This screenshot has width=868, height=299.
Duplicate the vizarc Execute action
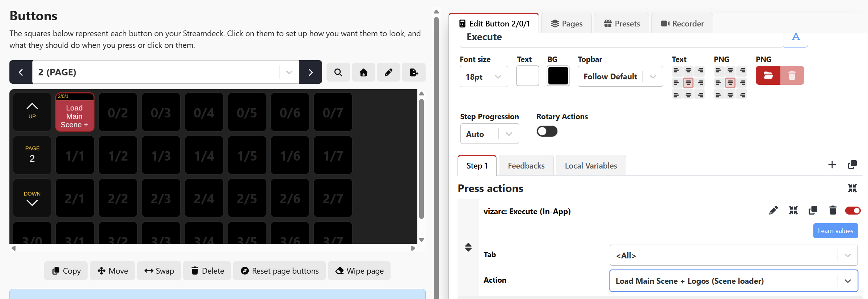click(x=813, y=211)
